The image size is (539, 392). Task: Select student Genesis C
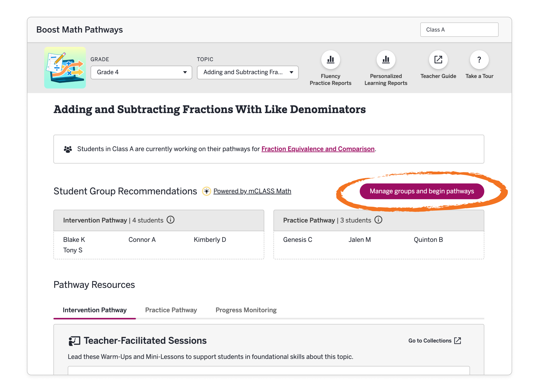pos(298,240)
